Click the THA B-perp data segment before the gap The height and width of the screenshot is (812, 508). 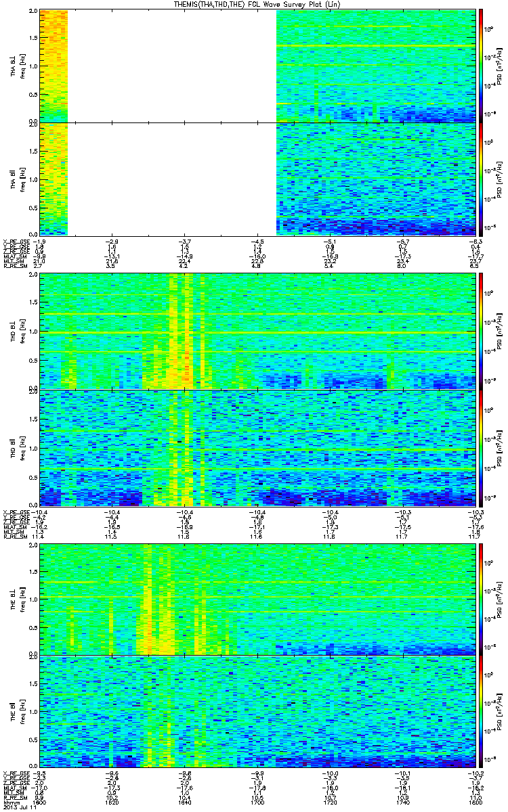(x=54, y=66)
